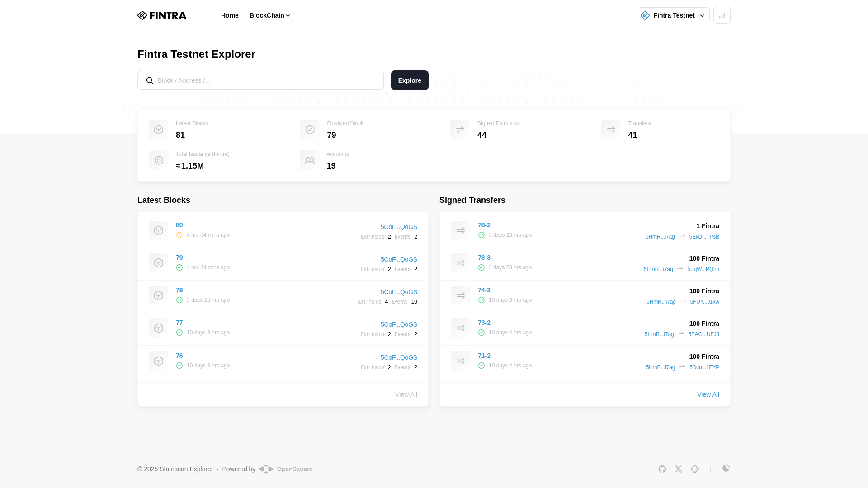This screenshot has height=488, width=868.
Task: Open block 79 link
Action: point(179,258)
